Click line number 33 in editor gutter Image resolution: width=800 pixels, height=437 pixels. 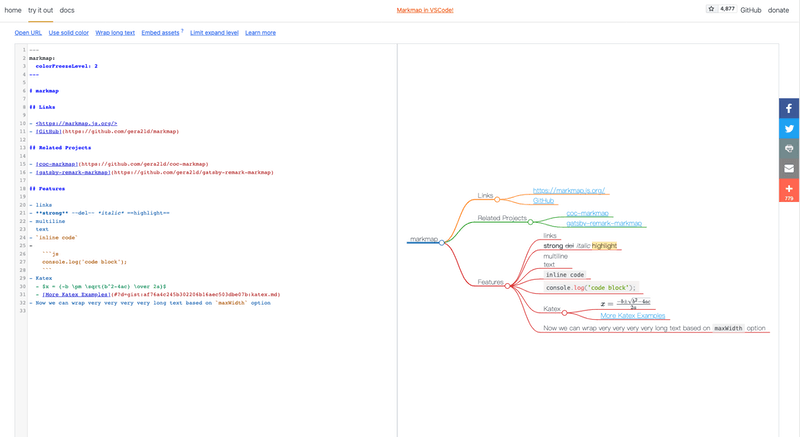click(22, 311)
